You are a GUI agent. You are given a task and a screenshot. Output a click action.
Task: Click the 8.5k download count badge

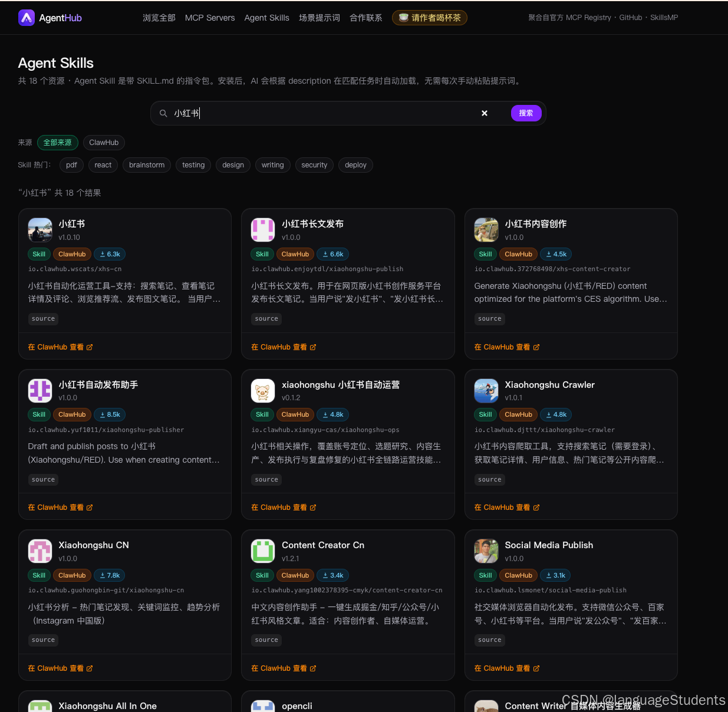click(110, 414)
